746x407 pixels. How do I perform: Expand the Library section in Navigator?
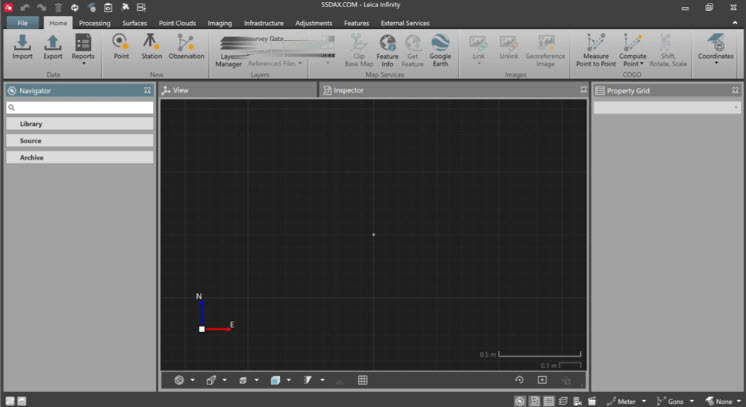pyautogui.click(x=80, y=124)
